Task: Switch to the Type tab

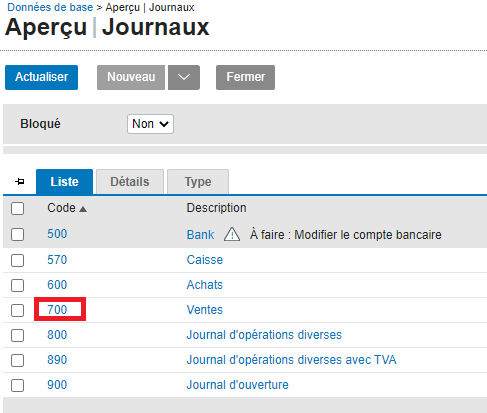Action: pos(198,182)
